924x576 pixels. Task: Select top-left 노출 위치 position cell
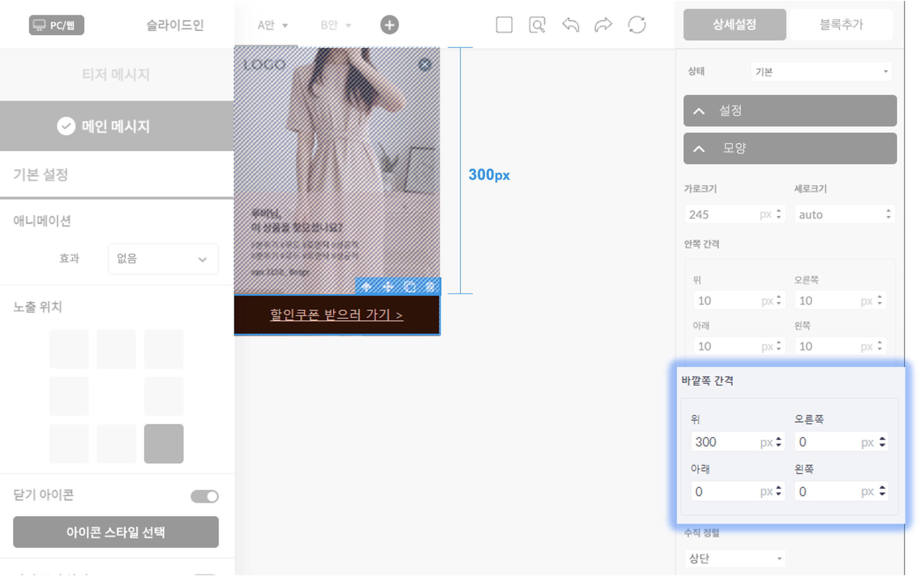coord(69,349)
